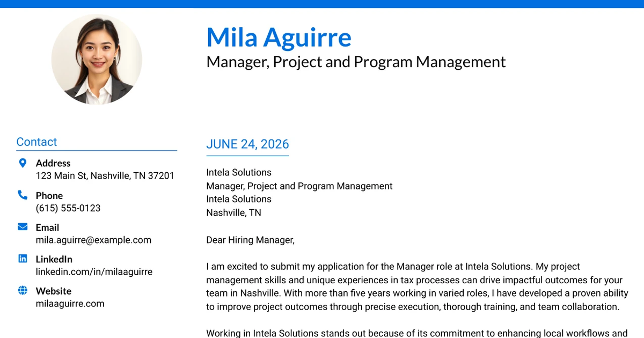The height and width of the screenshot is (338, 644).
Task: Click the recipient title line below the date
Action: click(x=299, y=186)
